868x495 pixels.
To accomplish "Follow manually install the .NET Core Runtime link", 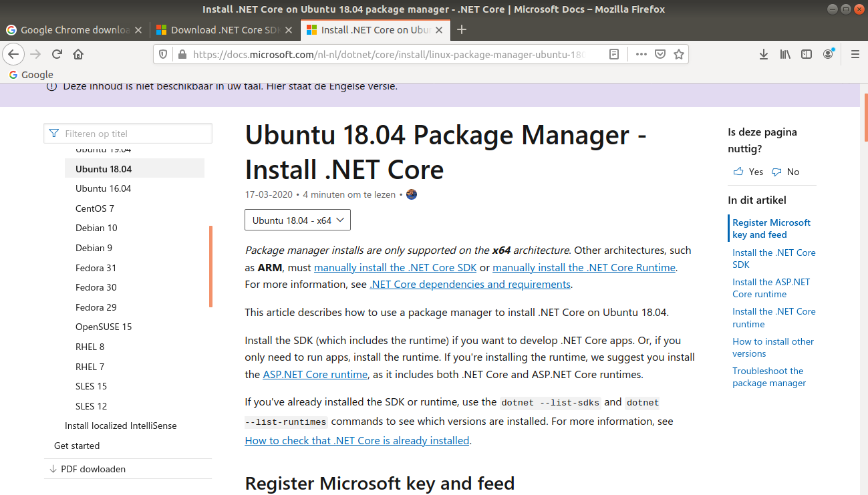I will click(x=584, y=267).
